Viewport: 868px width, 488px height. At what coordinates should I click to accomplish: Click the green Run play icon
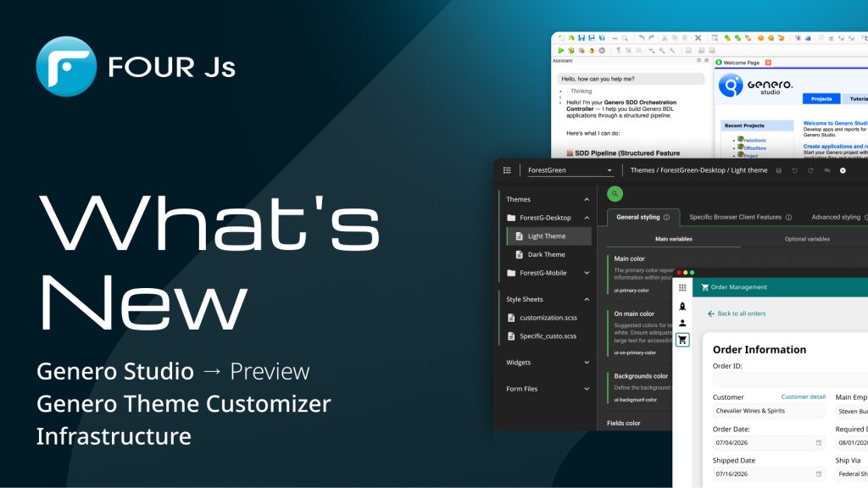[561, 50]
